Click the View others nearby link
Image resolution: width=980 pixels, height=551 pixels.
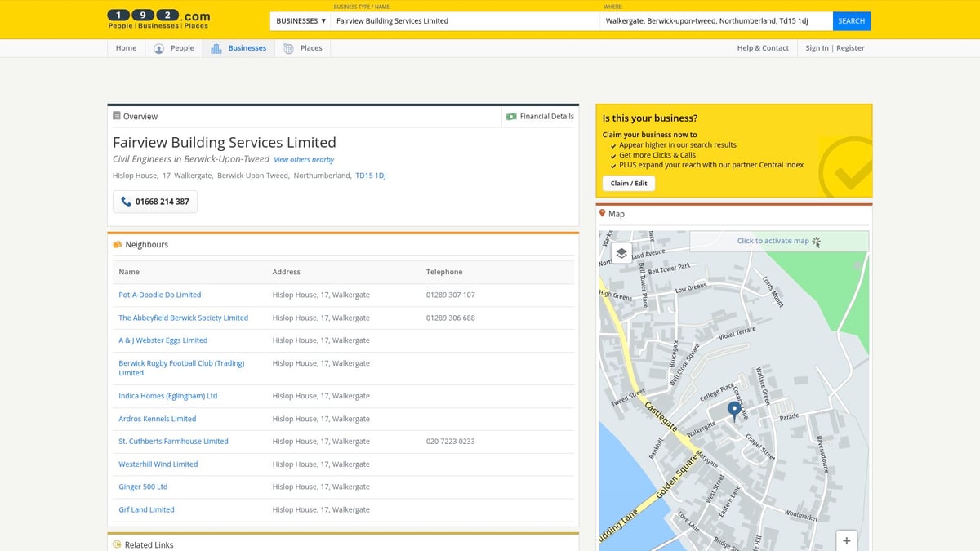(304, 160)
